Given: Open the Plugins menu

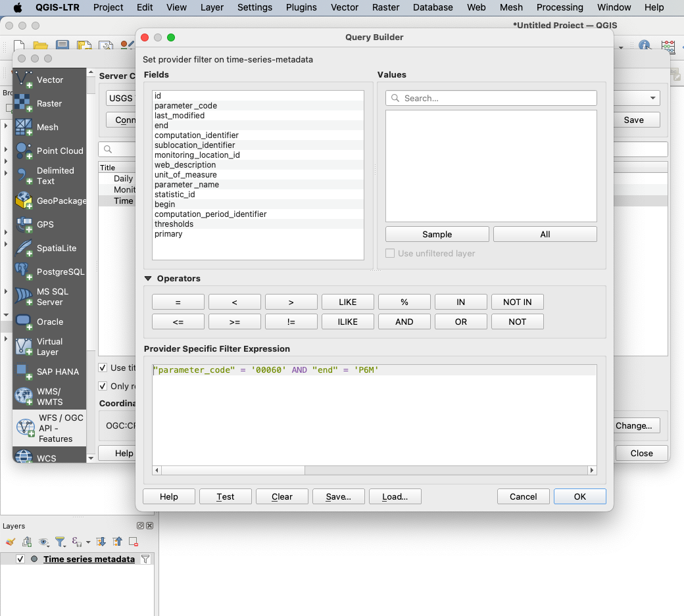Looking at the screenshot, I should coord(301,7).
